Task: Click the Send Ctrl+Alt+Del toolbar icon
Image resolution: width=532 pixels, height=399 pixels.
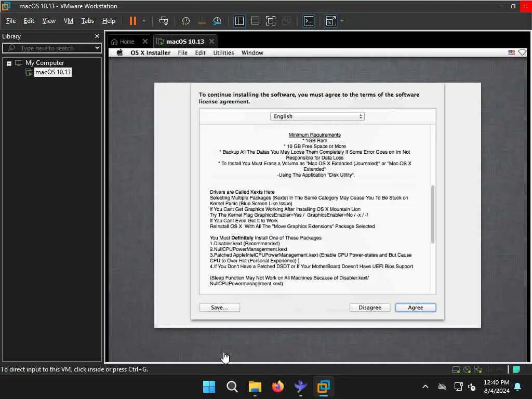Action: [x=164, y=21]
